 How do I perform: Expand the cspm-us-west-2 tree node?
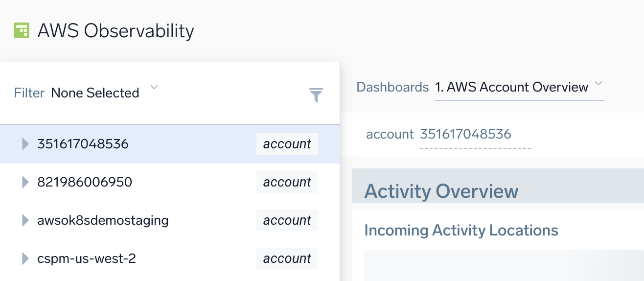coord(25,258)
